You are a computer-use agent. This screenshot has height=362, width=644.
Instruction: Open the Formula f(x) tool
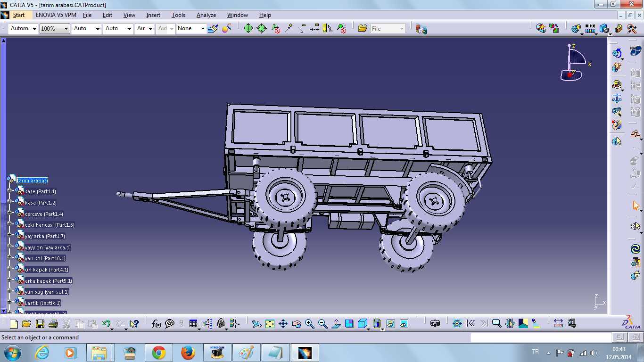point(157,324)
